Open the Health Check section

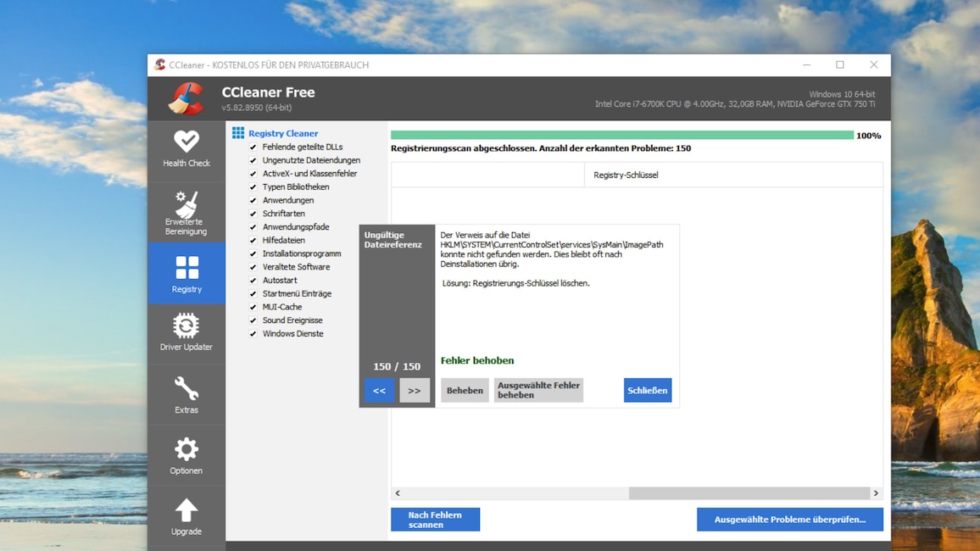pyautogui.click(x=187, y=150)
